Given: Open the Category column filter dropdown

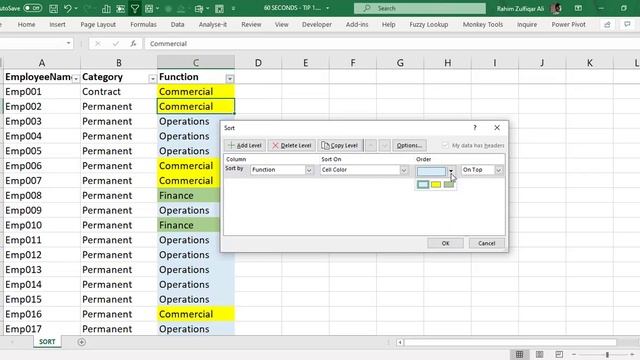Looking at the screenshot, I should (x=153, y=78).
